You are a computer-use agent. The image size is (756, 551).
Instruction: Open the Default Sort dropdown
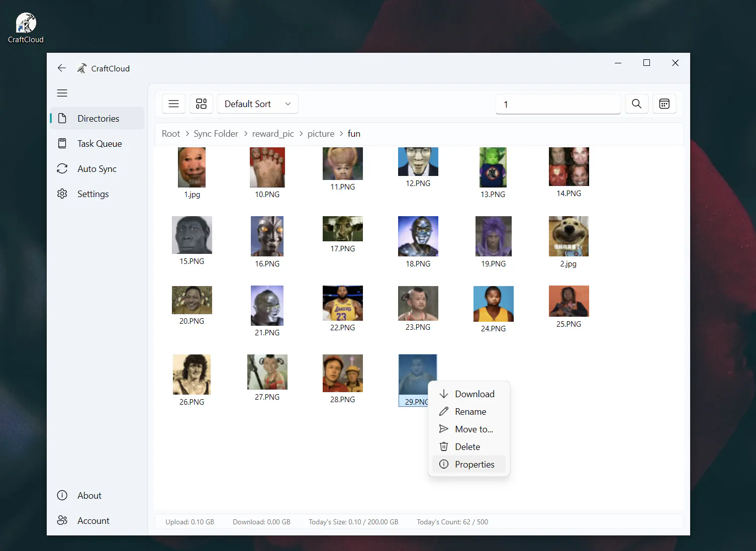258,104
